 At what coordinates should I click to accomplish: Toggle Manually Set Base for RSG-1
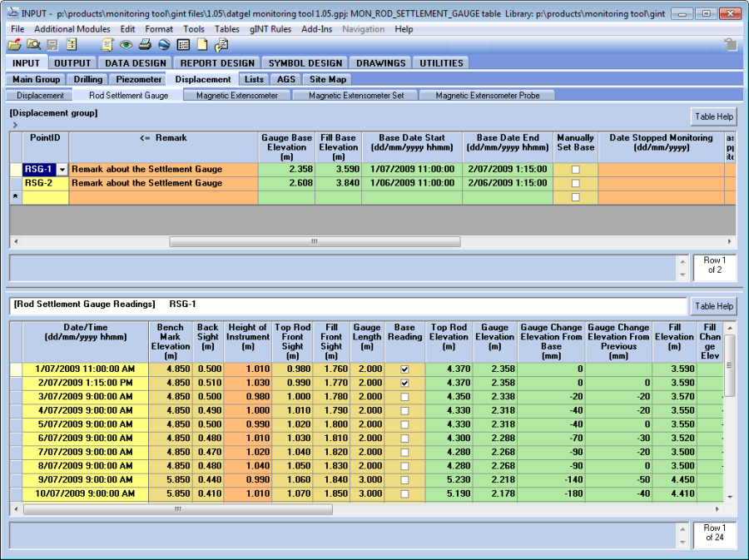(576, 170)
